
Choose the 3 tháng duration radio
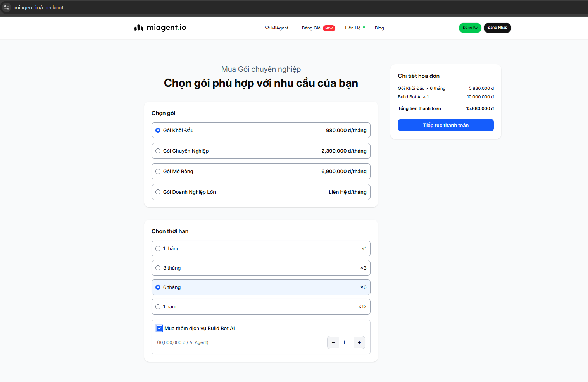158,268
